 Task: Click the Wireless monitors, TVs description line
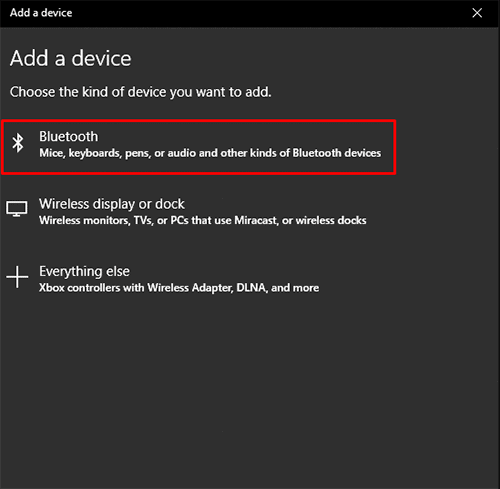(203, 220)
